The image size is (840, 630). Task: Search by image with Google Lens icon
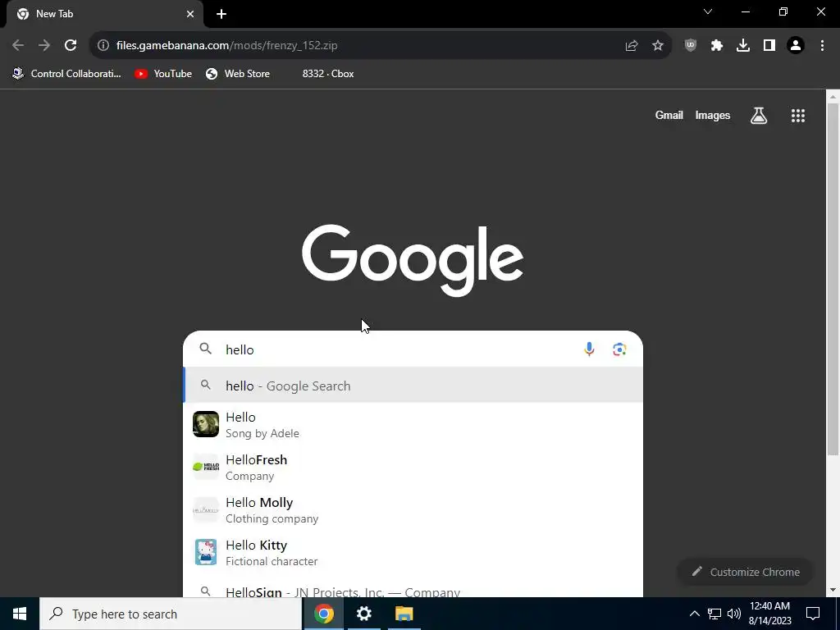click(x=619, y=349)
